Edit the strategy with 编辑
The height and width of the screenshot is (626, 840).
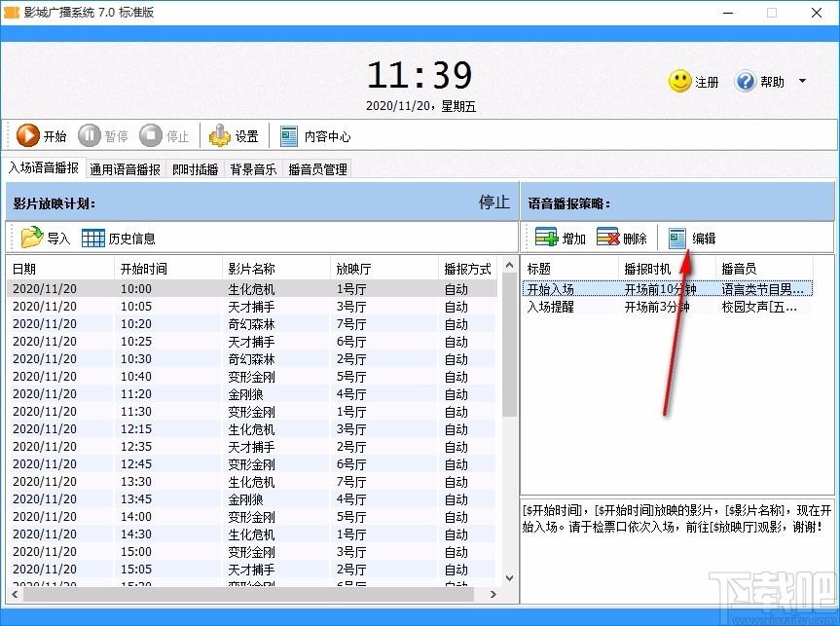click(692, 238)
